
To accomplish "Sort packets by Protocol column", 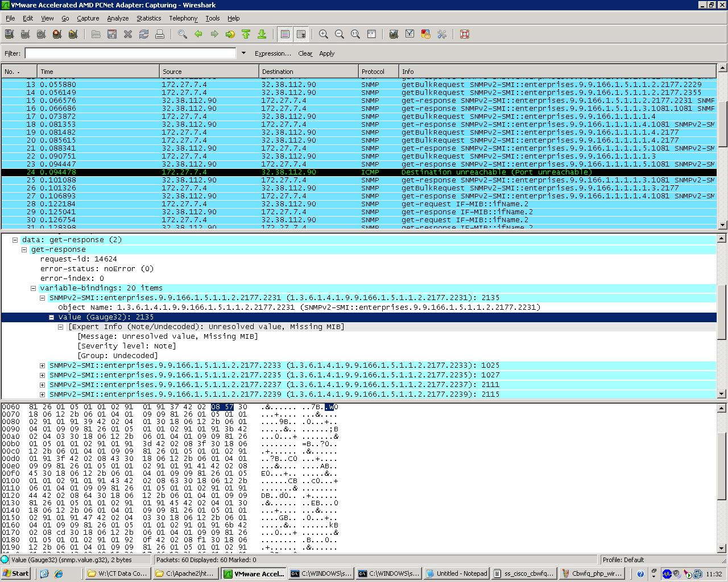I will pyautogui.click(x=378, y=72).
